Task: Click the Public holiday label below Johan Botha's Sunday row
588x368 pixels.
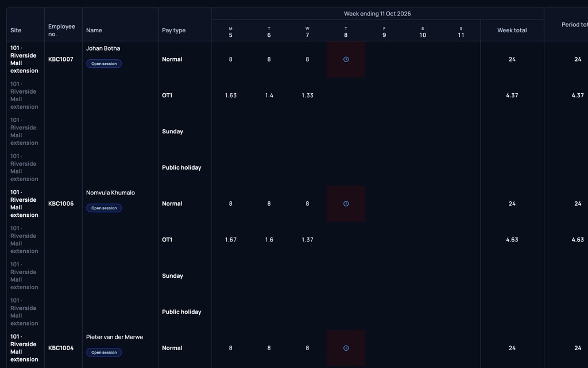Action: [x=181, y=167]
